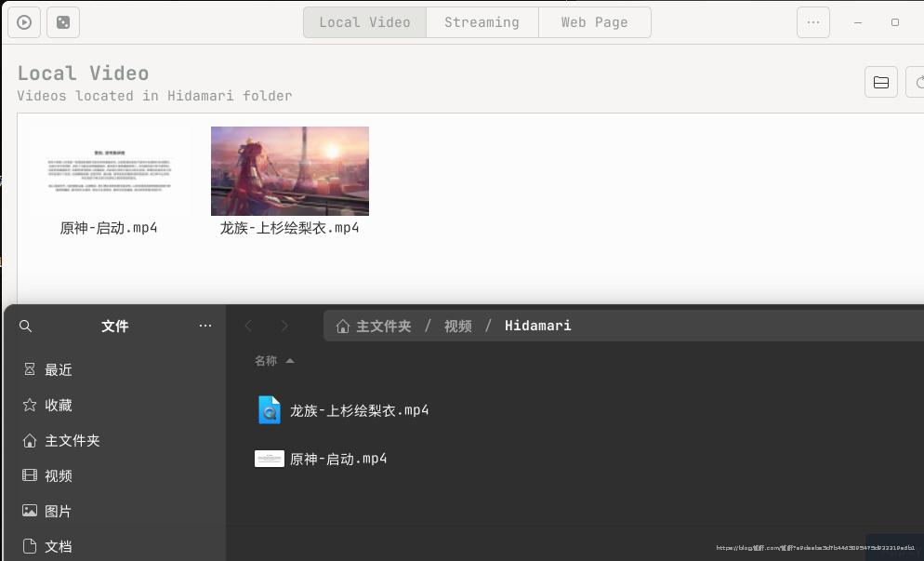The image size is (924, 561).
Task: Switch to the Web Page tab
Action: point(594,22)
